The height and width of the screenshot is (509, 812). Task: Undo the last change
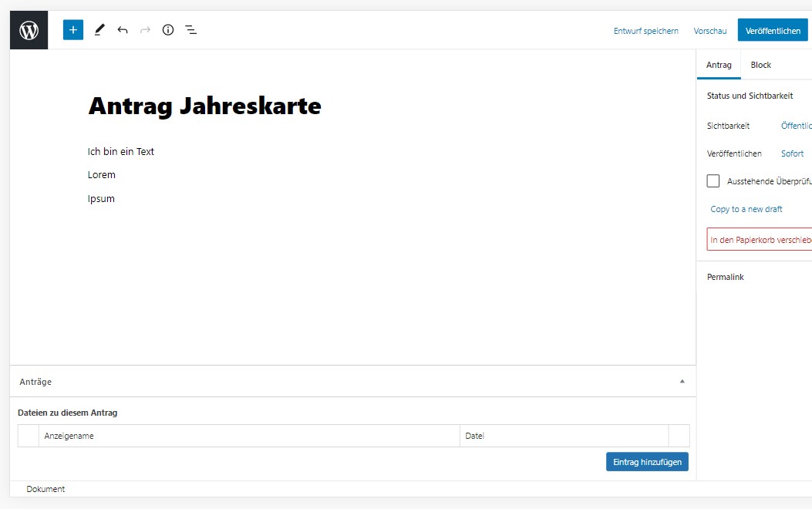pos(123,30)
